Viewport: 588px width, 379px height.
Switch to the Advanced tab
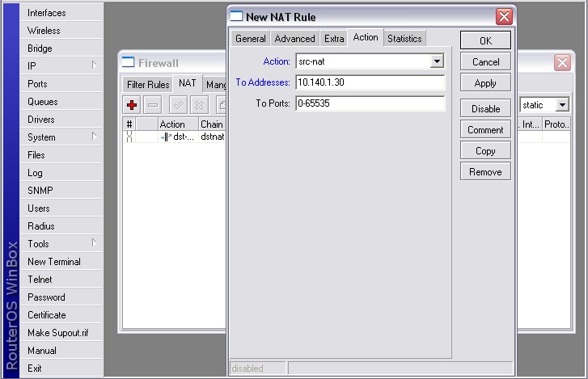[x=294, y=38]
